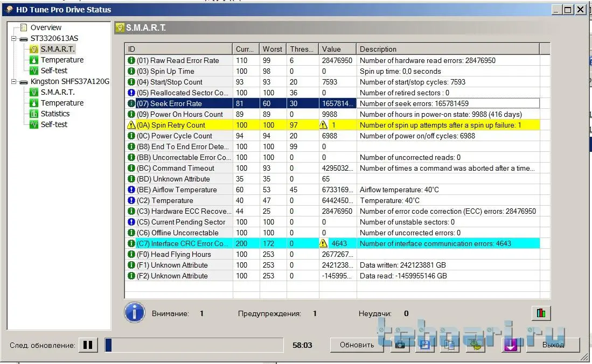Select Kingston SHFS37A120G drive entry
The width and height of the screenshot is (592, 364).
coord(70,81)
